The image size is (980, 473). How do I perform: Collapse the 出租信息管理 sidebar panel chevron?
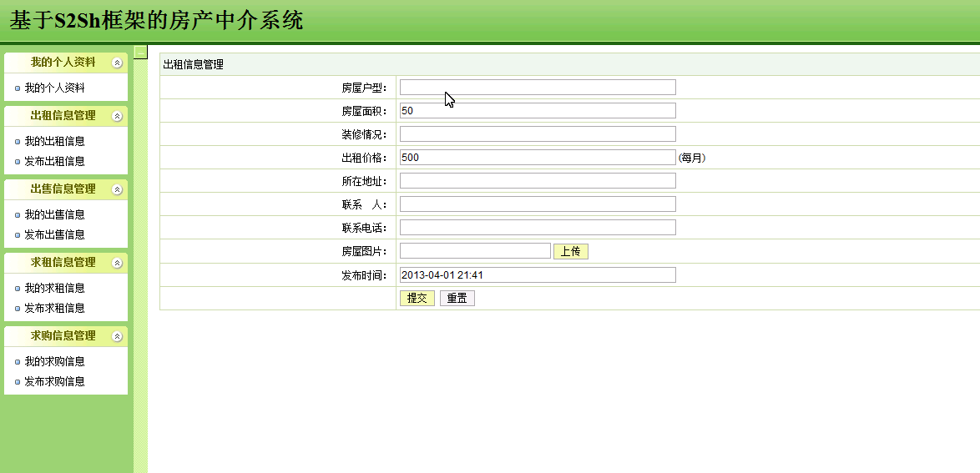click(x=117, y=116)
